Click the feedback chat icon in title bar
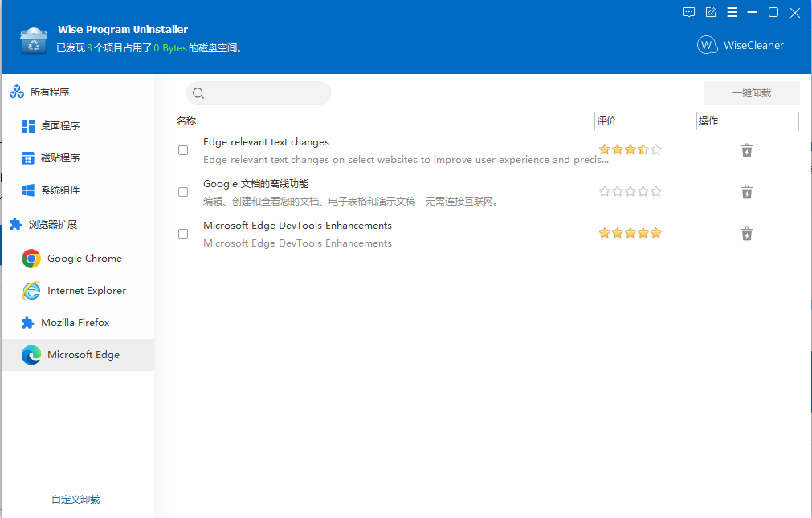 pos(689,12)
